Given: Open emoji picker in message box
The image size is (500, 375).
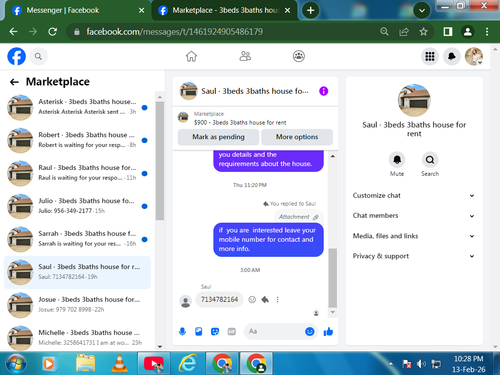Looking at the screenshot, I should (x=310, y=331).
